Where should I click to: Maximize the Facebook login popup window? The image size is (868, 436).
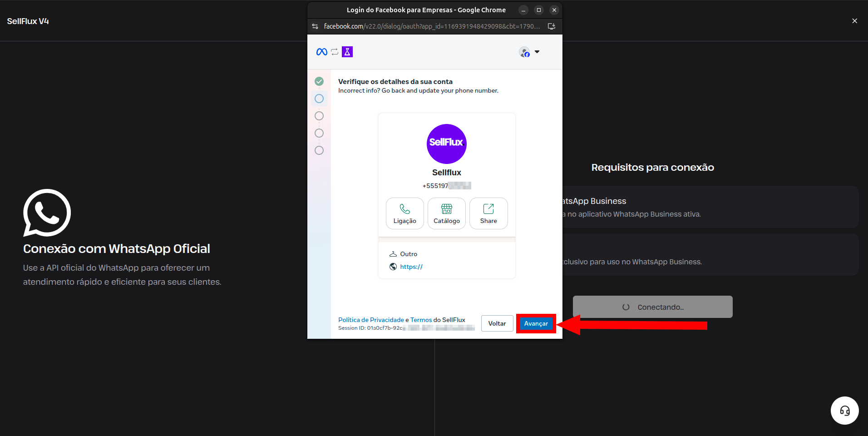(x=539, y=10)
